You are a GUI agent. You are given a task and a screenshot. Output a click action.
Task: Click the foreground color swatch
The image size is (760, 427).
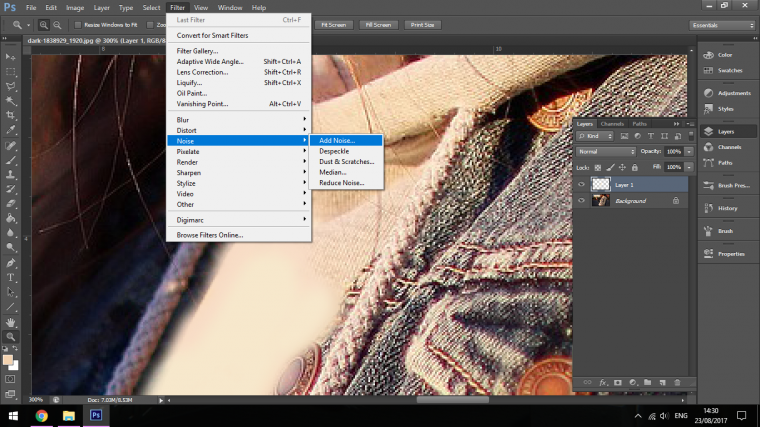8,360
